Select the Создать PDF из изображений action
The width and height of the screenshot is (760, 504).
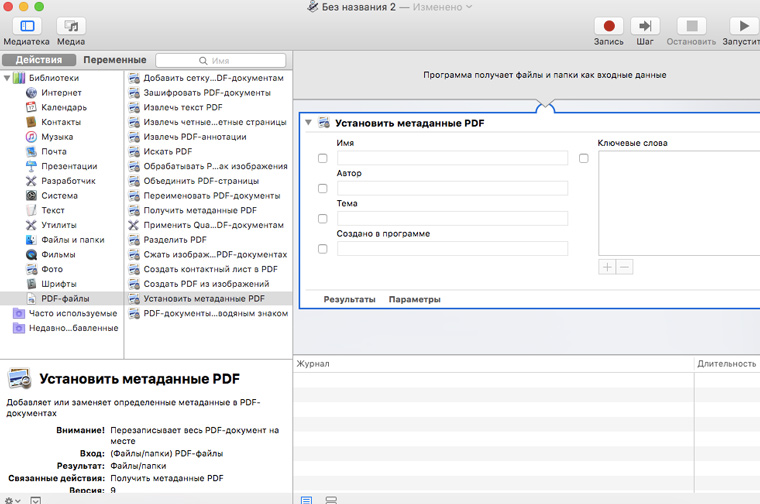[208, 284]
